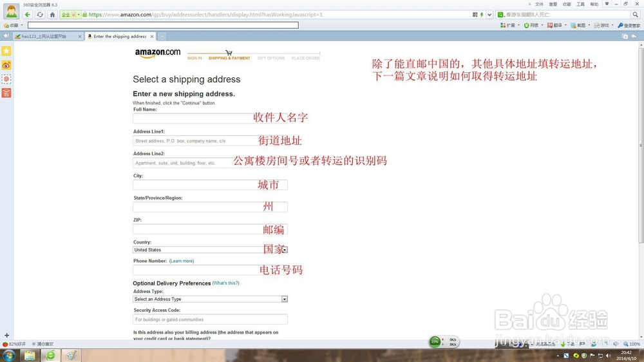Open the 帮助 menu
Screen dimensions: 644x362
pyautogui.click(x=594, y=4)
